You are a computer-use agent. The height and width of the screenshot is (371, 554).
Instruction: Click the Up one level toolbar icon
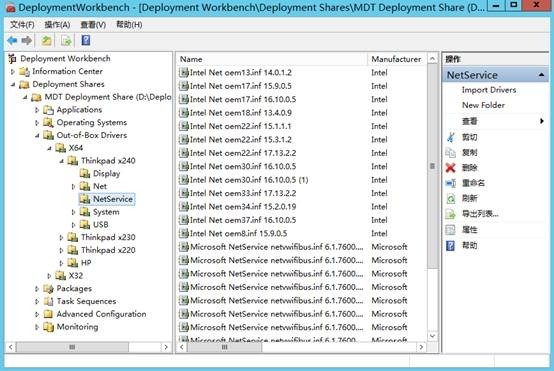click(x=46, y=41)
